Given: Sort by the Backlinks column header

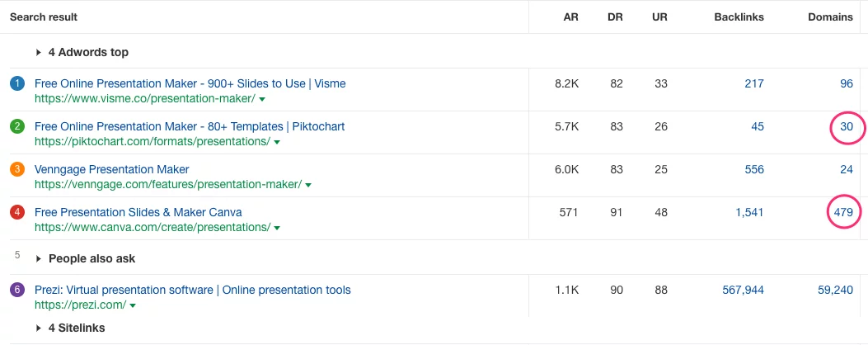Looking at the screenshot, I should pyautogui.click(x=740, y=17).
